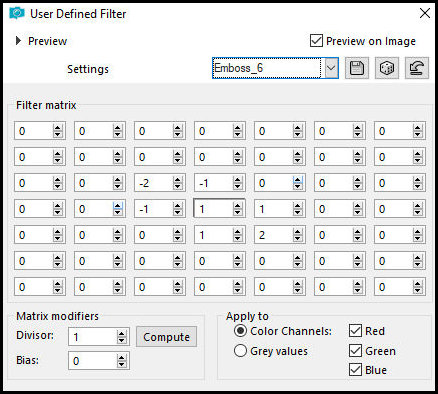Increase the center matrix cell spinner
The width and height of the screenshot is (438, 394).
tap(237, 206)
